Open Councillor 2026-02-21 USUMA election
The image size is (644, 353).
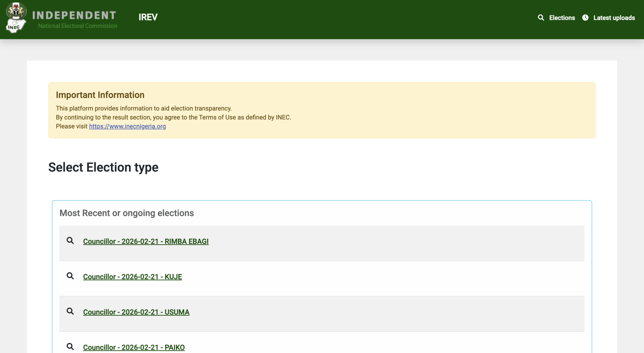coord(136,312)
